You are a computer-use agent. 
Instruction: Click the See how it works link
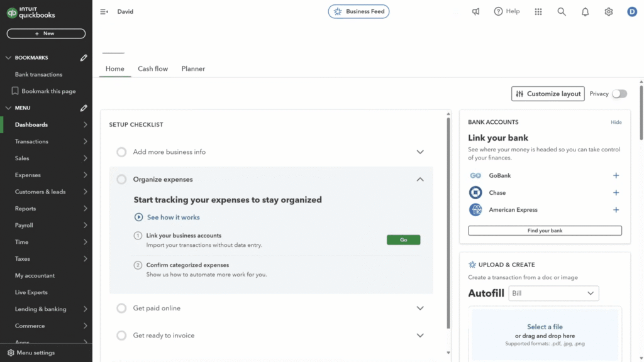tap(173, 217)
